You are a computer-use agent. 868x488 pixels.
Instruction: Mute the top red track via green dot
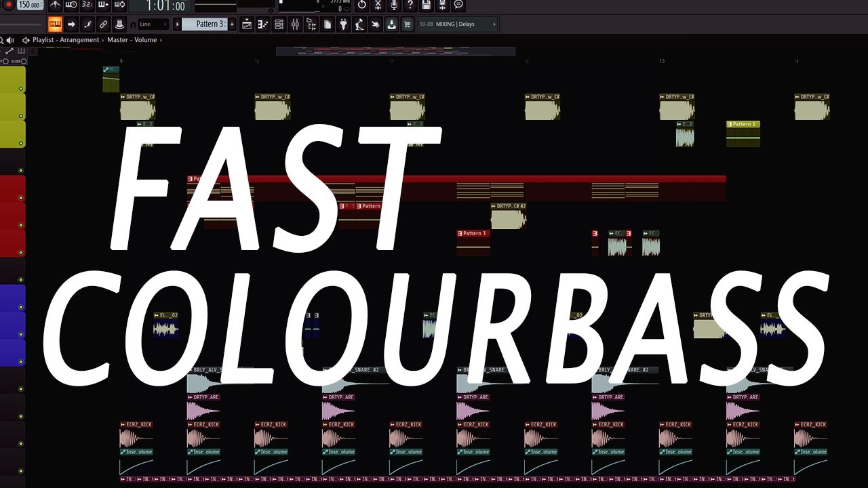click(x=21, y=198)
